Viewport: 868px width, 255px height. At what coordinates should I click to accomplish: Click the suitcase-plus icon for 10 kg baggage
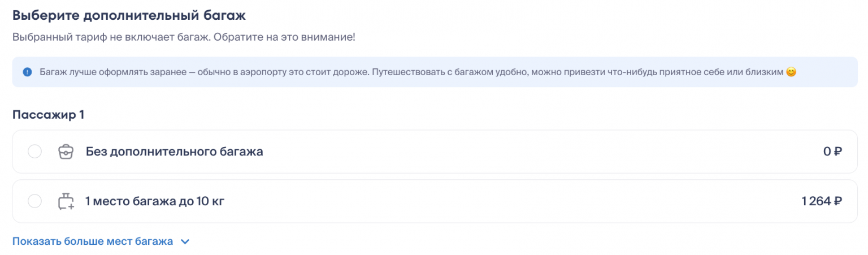point(66,201)
